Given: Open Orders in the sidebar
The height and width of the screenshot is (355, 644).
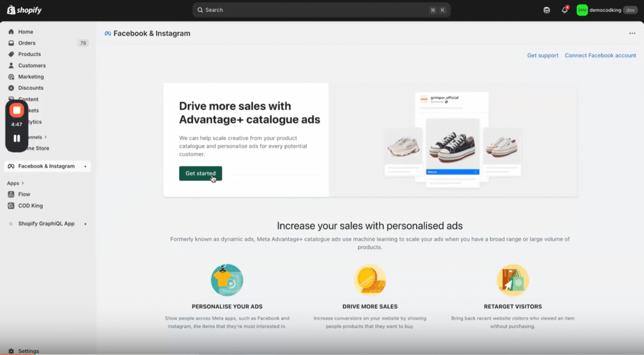Looking at the screenshot, I should click(x=27, y=43).
